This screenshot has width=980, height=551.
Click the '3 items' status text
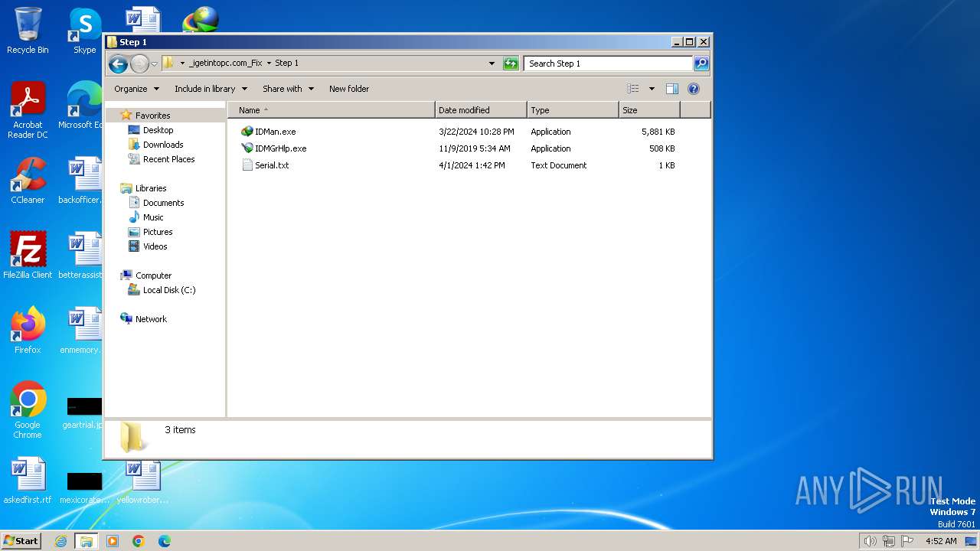[181, 430]
